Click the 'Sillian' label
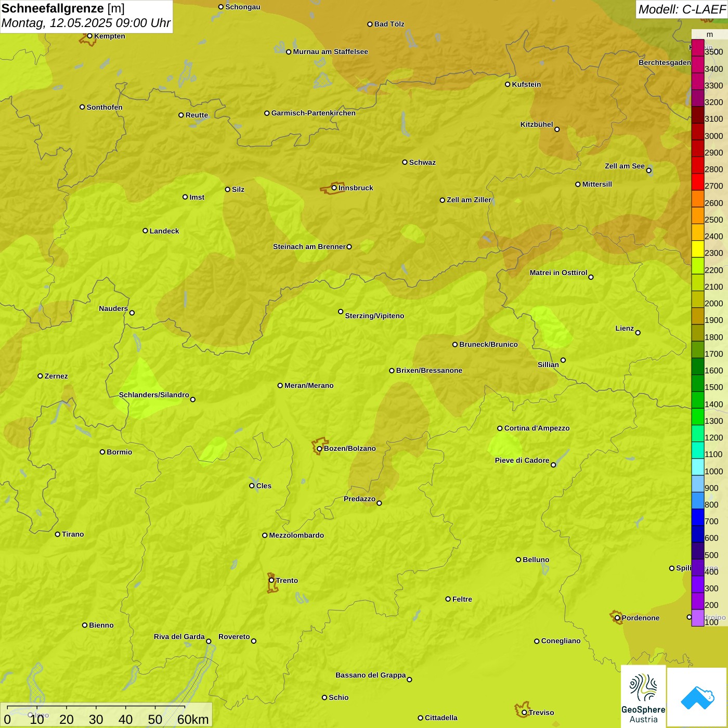The height and width of the screenshot is (728, 728). [x=548, y=365]
